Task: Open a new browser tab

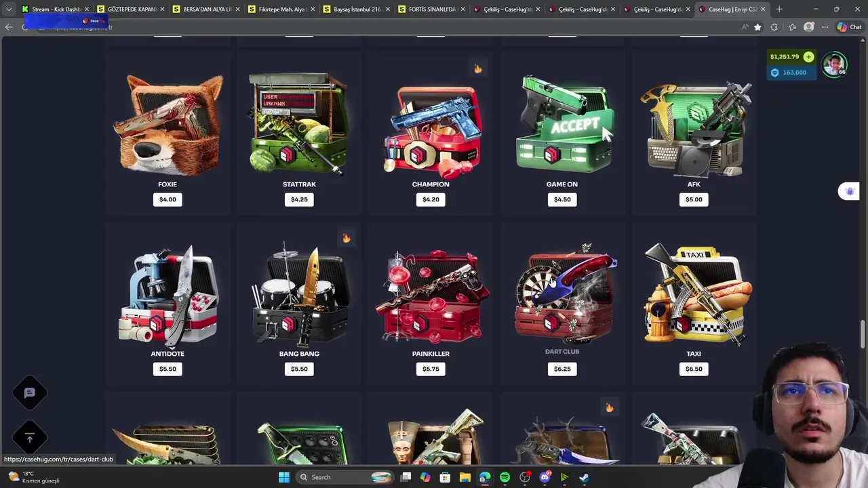Action: click(779, 9)
